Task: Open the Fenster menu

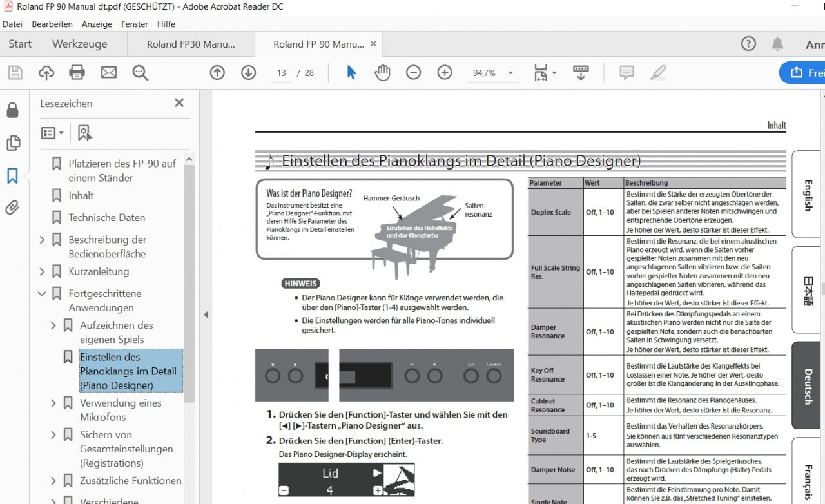Action: [135, 24]
